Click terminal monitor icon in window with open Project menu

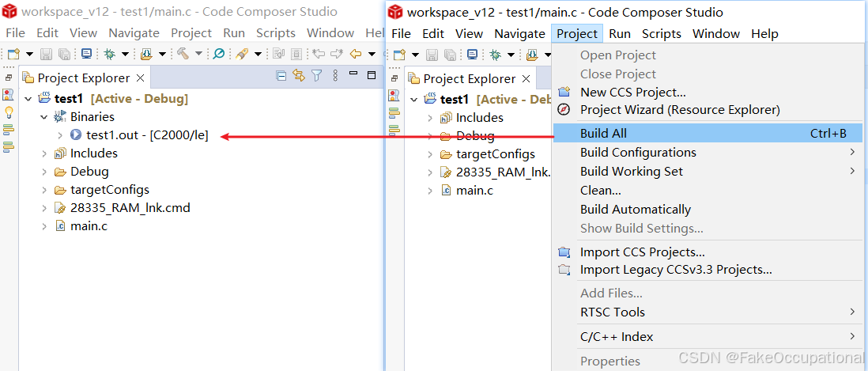(472, 55)
